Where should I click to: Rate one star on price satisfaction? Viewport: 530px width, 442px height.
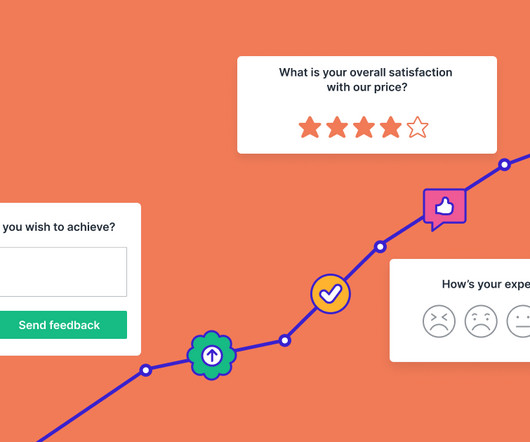[x=310, y=127]
